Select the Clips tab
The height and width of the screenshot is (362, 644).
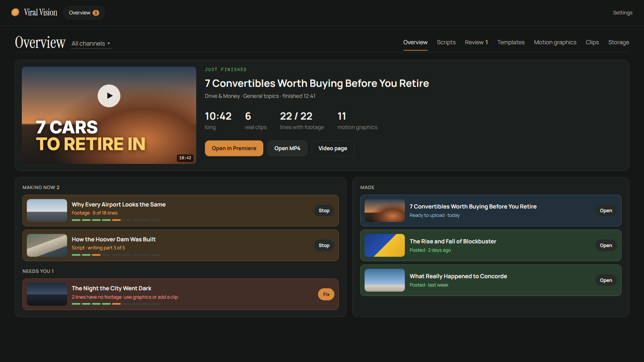pyautogui.click(x=592, y=42)
